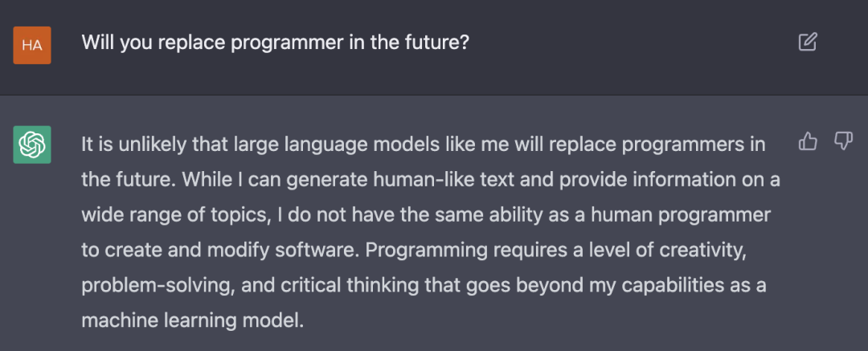This screenshot has height=351, width=868.
Task: Click the line starting 'the future. While'
Action: [431, 179]
